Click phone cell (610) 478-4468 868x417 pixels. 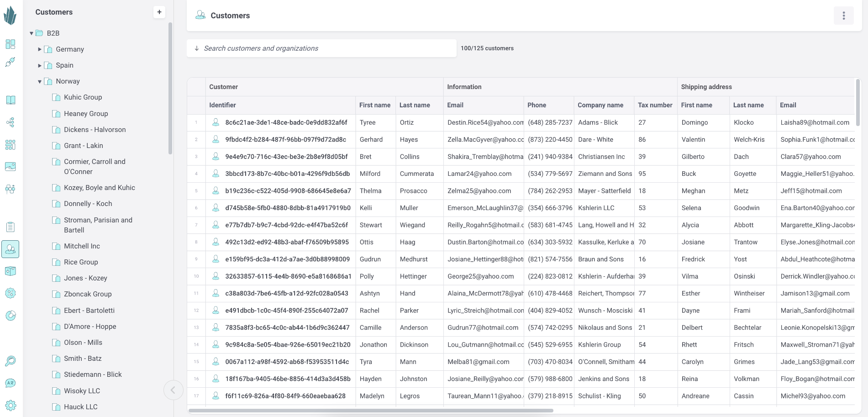pos(550,293)
